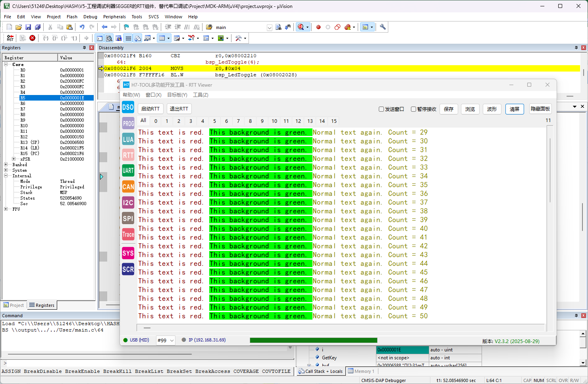
Task: Toggle the 暂停接收 checkbox
Action: tap(414, 109)
